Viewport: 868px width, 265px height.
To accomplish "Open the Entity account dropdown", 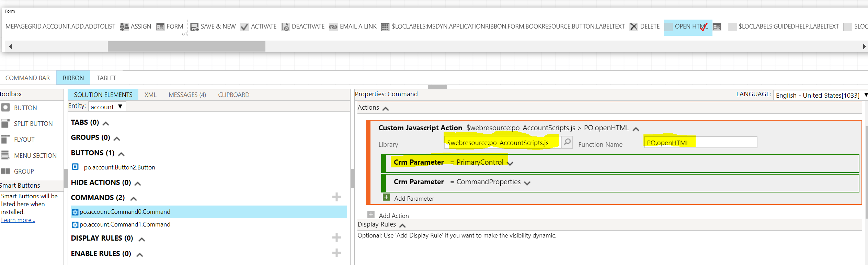I will [107, 107].
